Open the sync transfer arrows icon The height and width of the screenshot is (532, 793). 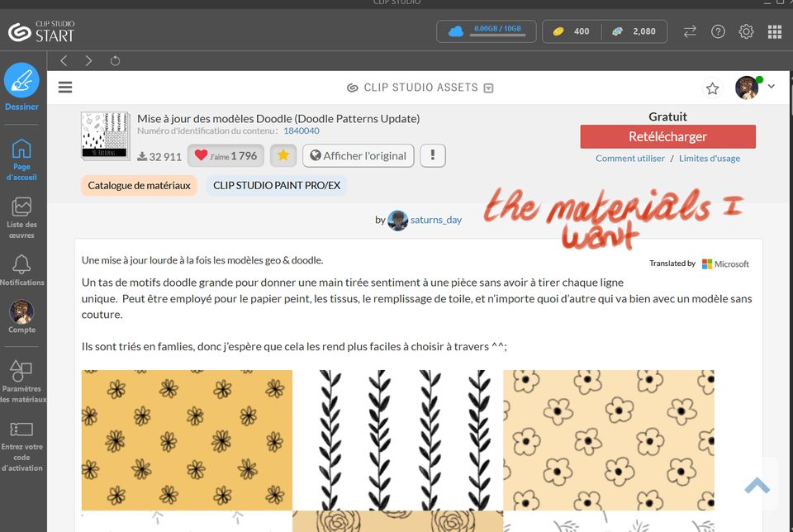tap(690, 31)
